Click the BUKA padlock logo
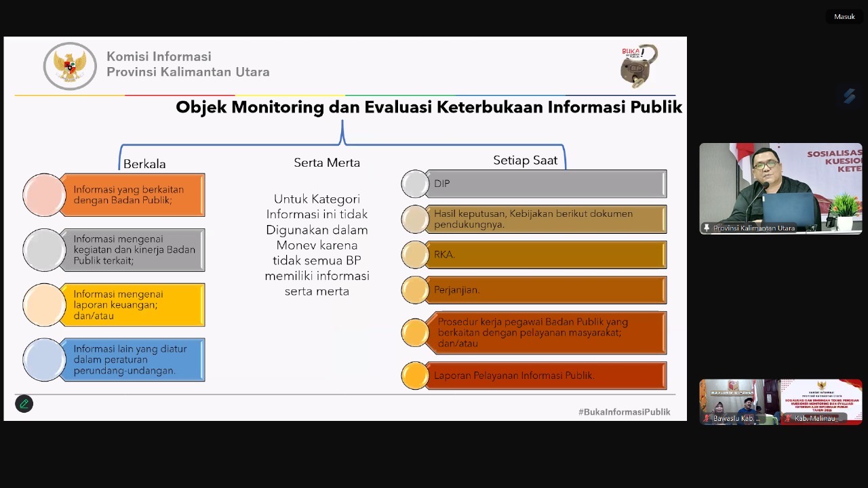The image size is (868, 488). [638, 66]
